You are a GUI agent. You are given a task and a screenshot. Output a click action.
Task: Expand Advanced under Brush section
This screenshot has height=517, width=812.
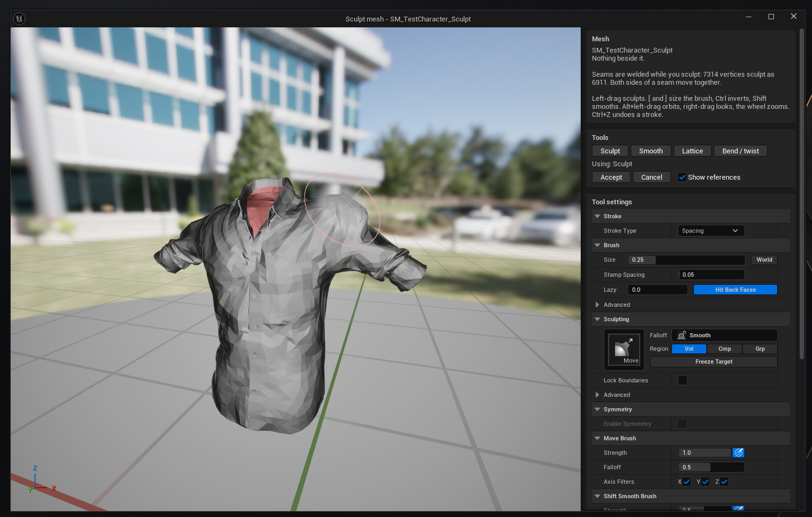tap(597, 305)
